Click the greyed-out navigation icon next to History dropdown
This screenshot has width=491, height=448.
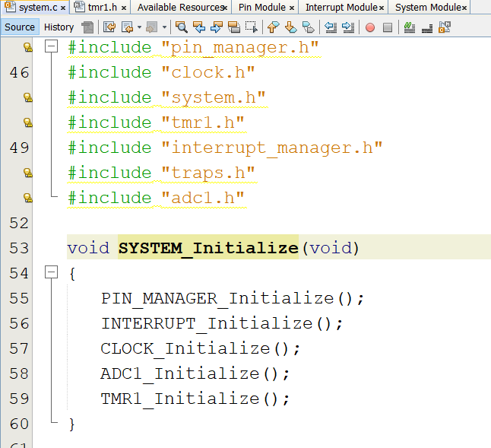[152, 27]
